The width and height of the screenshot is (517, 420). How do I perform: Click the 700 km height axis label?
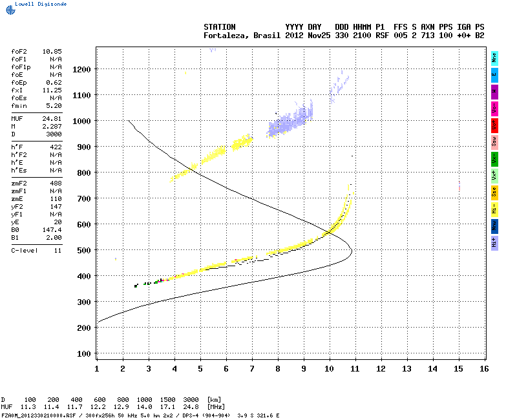tap(84, 199)
